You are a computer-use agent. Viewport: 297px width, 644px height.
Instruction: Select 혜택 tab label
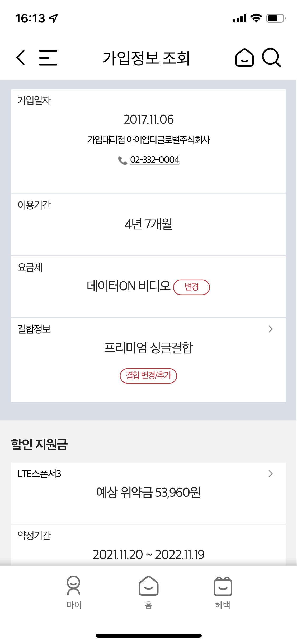click(223, 605)
